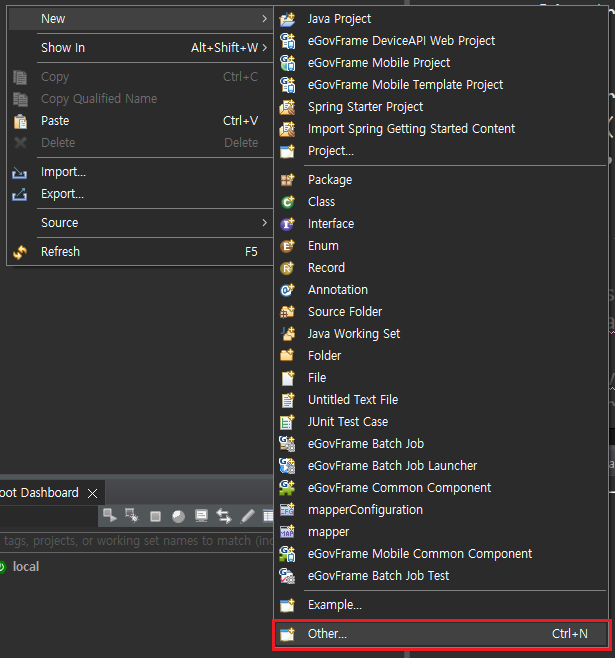The image size is (615, 658).
Task: Select eGovFrame Batch Job Launcher entry
Action: (441, 466)
